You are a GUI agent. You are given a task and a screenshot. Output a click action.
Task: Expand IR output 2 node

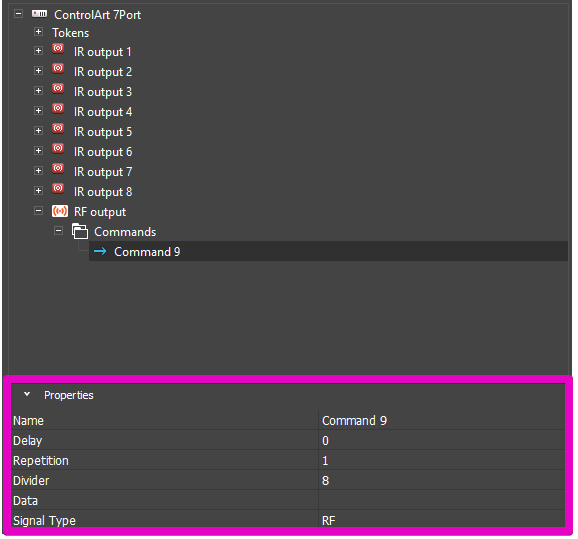click(x=38, y=70)
